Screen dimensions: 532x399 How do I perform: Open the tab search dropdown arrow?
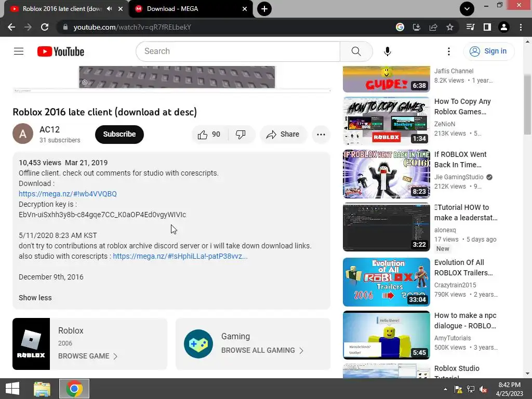tap(467, 9)
